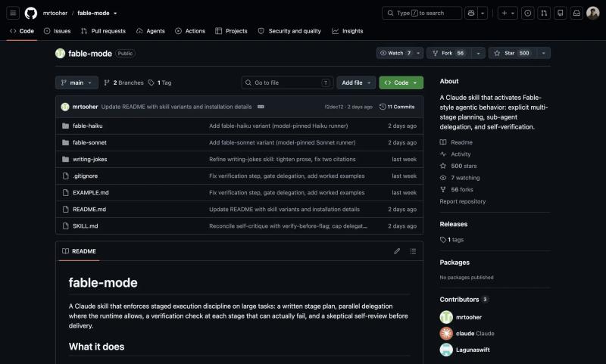Viewport: 606px width, 364px height.
Task: Expand the Copilot dropdown arrow in header
Action: click(483, 13)
